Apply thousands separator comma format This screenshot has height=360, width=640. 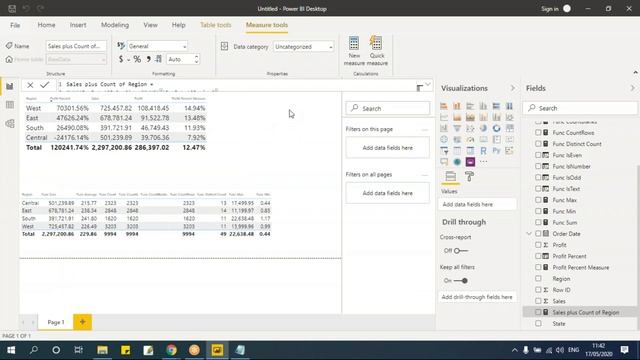(x=149, y=59)
